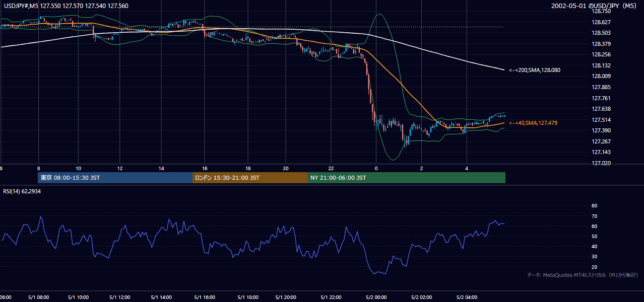Click hour label 20 under the price chart
Screen dimensions: 644x302
pyautogui.click(x=286, y=168)
